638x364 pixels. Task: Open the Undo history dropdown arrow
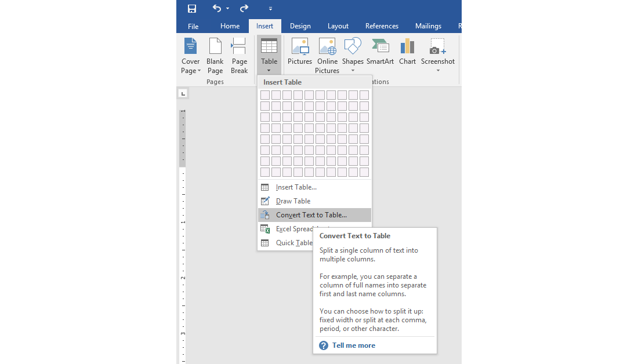(228, 9)
